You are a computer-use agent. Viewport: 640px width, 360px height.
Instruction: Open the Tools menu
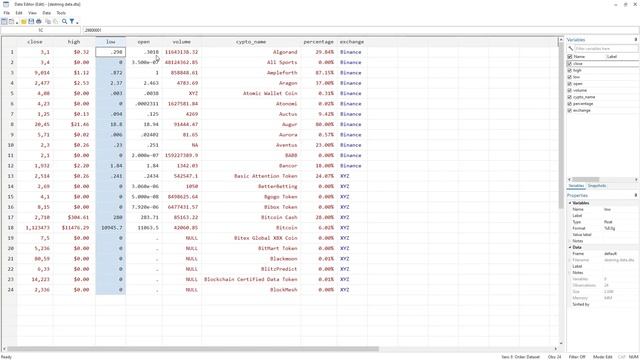coord(61,13)
